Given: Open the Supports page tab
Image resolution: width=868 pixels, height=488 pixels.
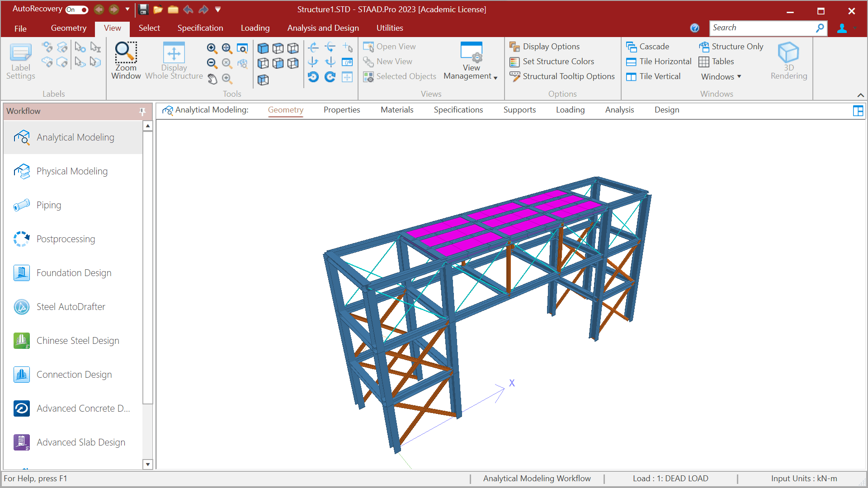Looking at the screenshot, I should (519, 110).
